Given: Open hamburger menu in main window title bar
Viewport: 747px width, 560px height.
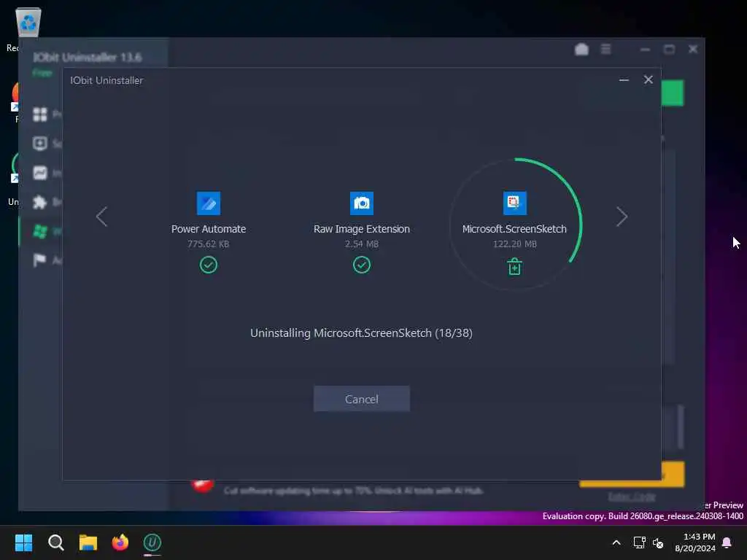Looking at the screenshot, I should click(x=605, y=49).
